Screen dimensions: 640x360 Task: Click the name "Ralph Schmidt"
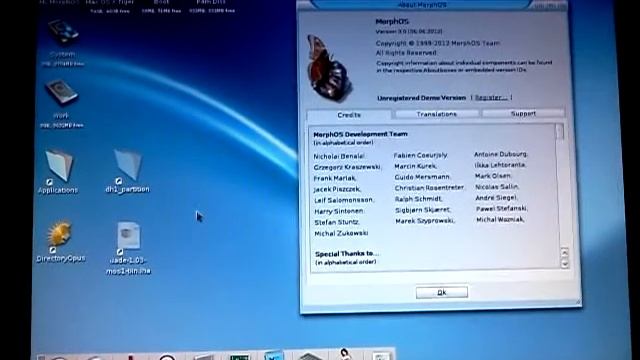click(418, 199)
